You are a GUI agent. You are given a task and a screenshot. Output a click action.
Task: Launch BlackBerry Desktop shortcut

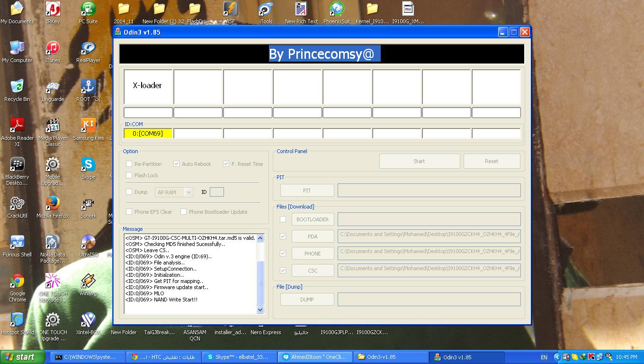pos(18,171)
